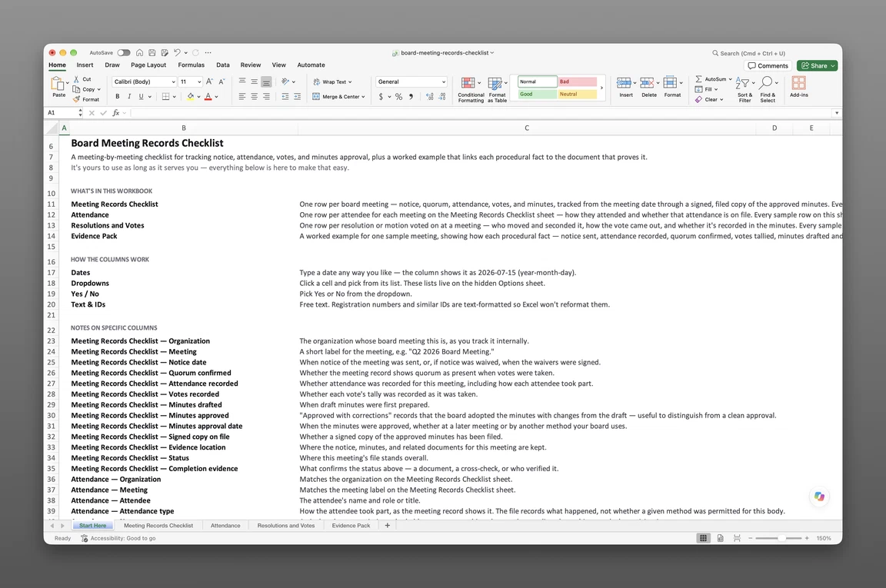Expand the AutoSum dropdown arrow
The width and height of the screenshot is (886, 588).
(730, 79)
